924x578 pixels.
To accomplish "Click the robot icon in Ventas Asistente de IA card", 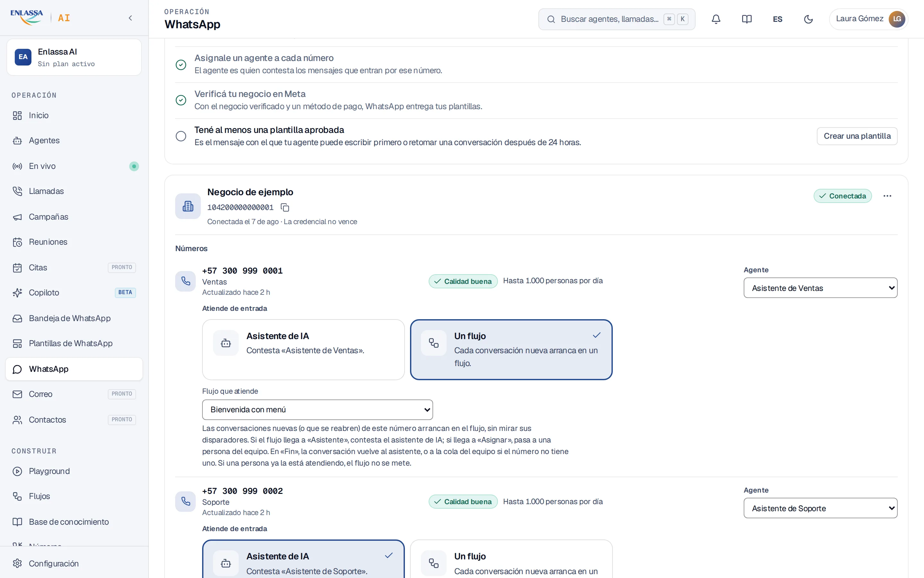I will (x=226, y=343).
